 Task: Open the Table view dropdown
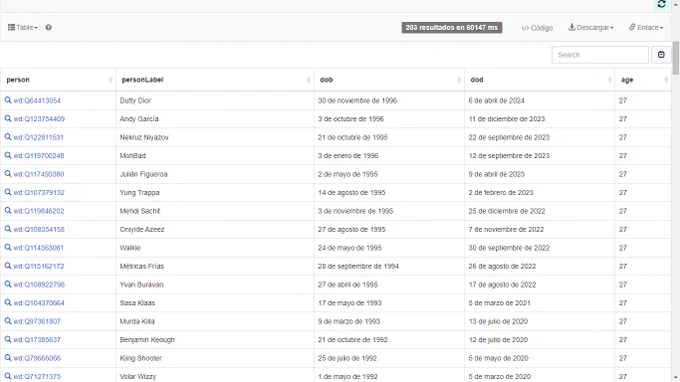(x=23, y=27)
